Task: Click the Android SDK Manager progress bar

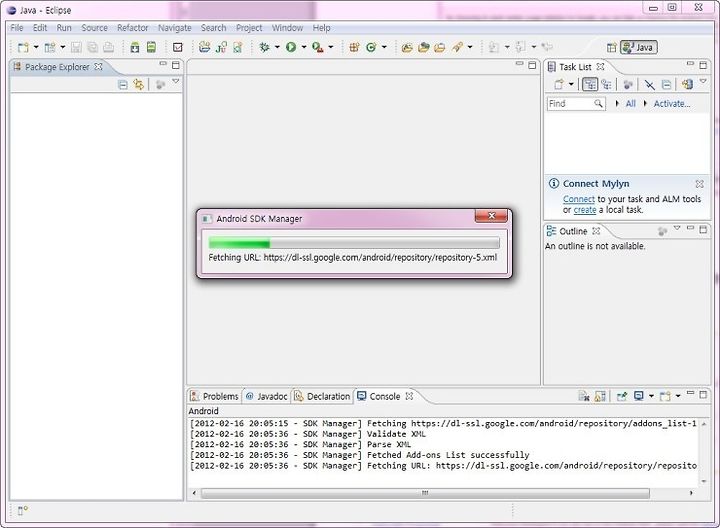Action: click(354, 243)
